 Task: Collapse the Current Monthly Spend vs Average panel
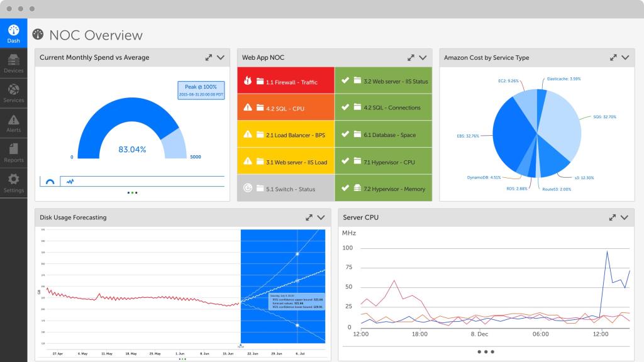pyautogui.click(x=220, y=57)
